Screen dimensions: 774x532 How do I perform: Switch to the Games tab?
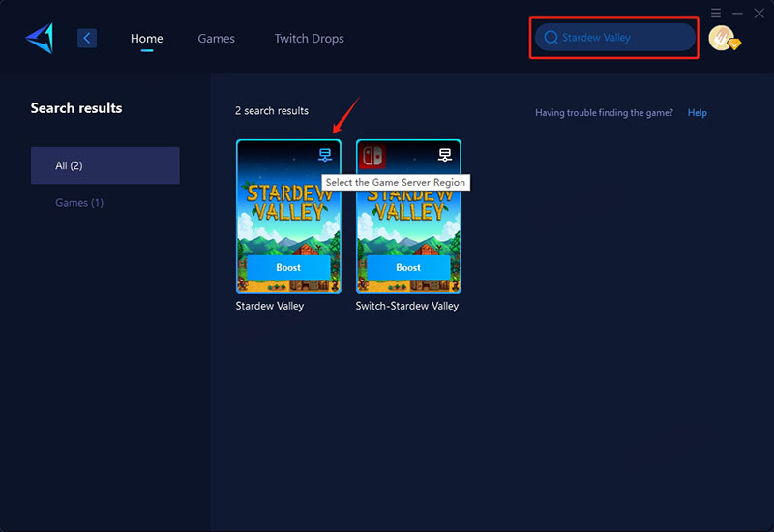[216, 39]
